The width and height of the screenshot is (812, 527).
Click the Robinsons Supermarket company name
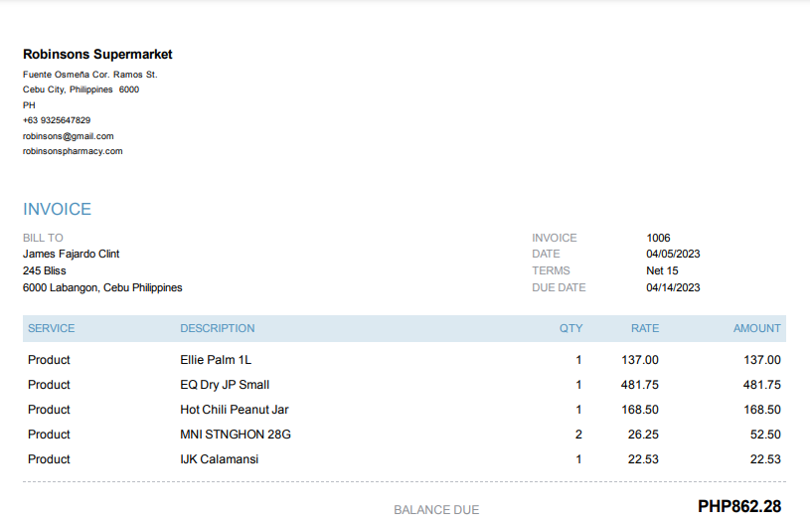click(97, 55)
